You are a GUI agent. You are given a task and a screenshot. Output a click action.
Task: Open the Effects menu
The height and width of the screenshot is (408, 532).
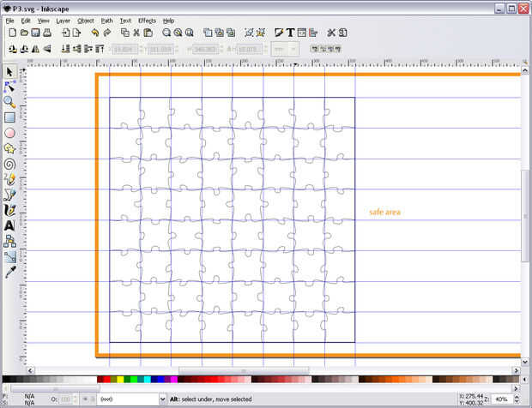click(147, 21)
